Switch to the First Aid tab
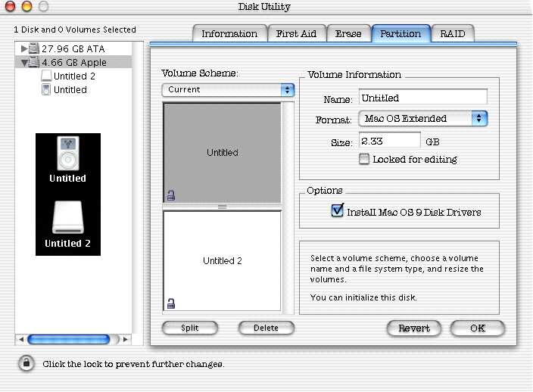Viewport: 533px width, 392px height. [x=297, y=33]
